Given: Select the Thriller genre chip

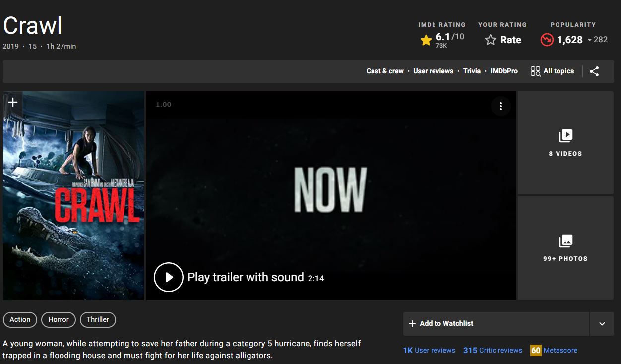Looking at the screenshot, I should [98, 320].
